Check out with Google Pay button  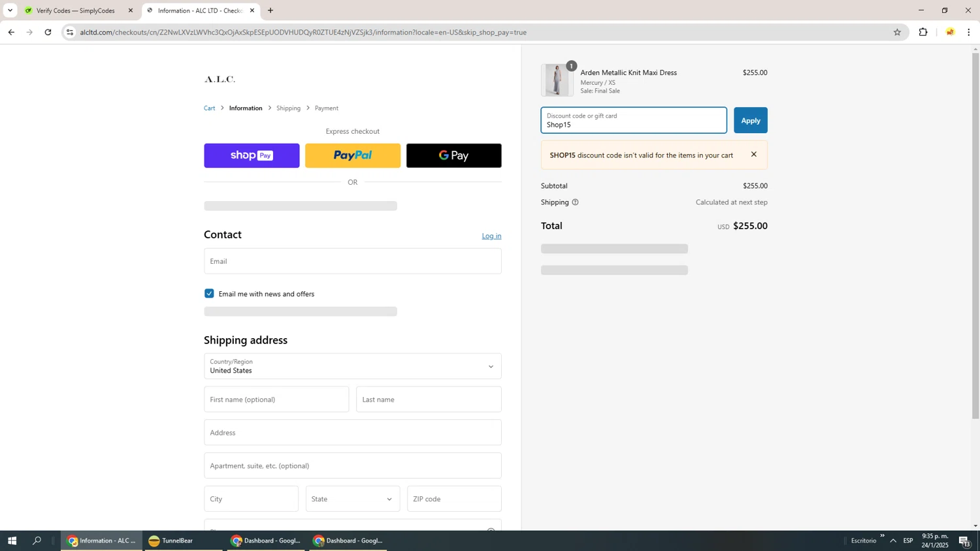[454, 155]
